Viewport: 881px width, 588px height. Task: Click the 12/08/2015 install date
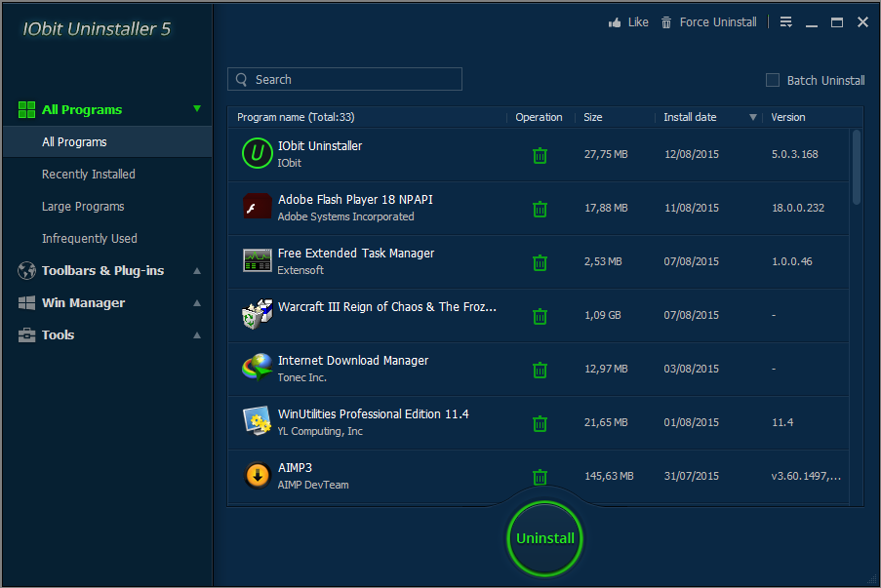(x=691, y=154)
